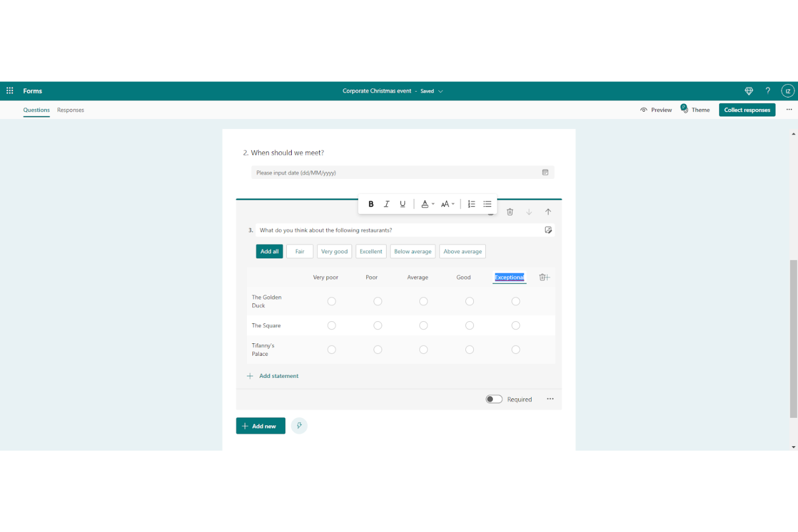This screenshot has width=798, height=532.
Task: Toggle bold formatting in the toolbar
Action: (371, 204)
